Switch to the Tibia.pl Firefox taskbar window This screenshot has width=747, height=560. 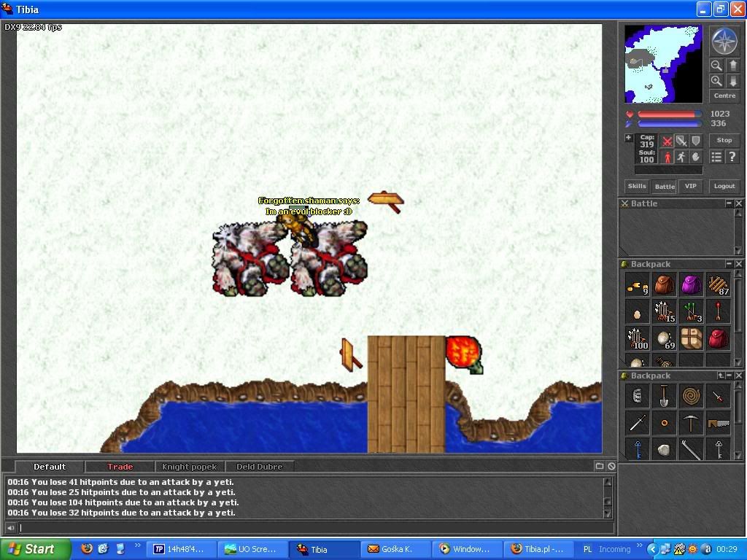pyautogui.click(x=538, y=549)
